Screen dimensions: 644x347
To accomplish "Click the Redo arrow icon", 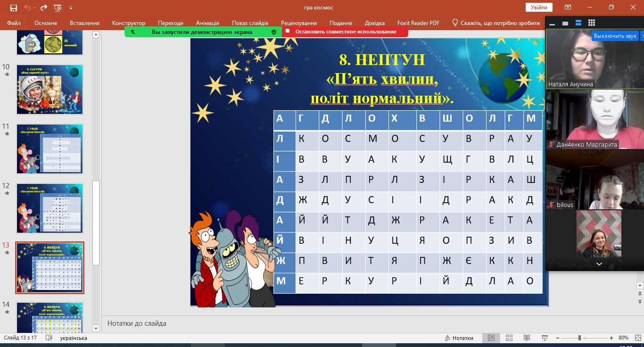I will pyautogui.click(x=44, y=8).
